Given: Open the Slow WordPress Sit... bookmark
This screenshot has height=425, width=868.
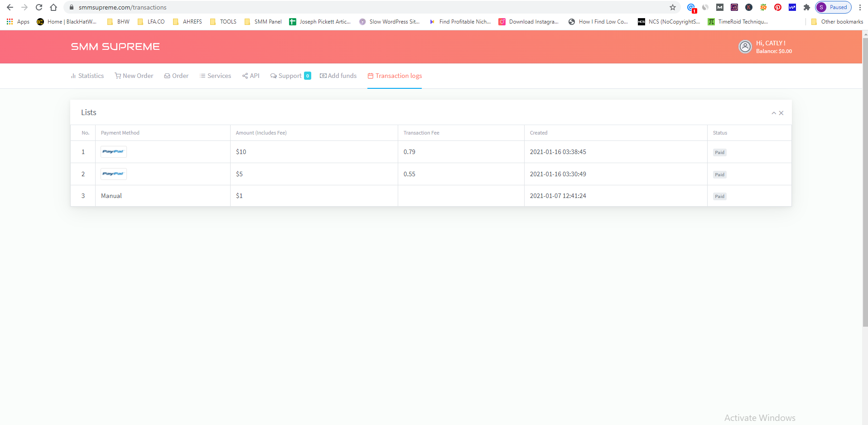Looking at the screenshot, I should pos(390,22).
